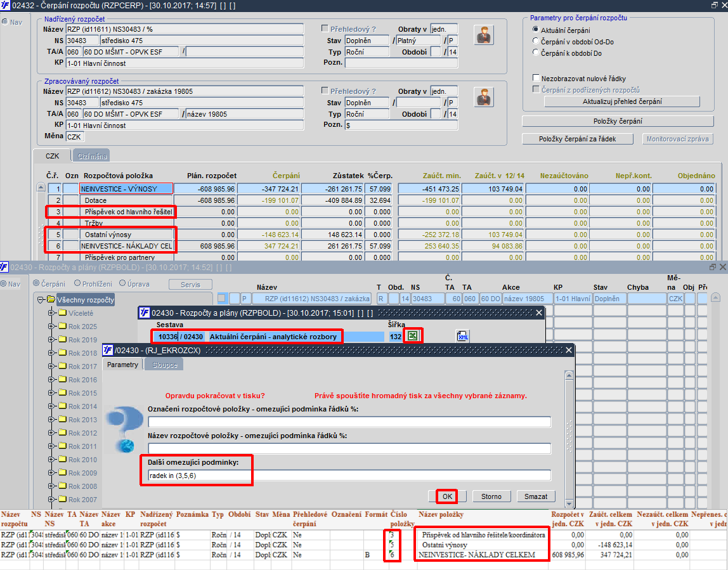Viewport: 728px width, 570px height.
Task: Open the Cizí měna tab
Action: (93, 155)
